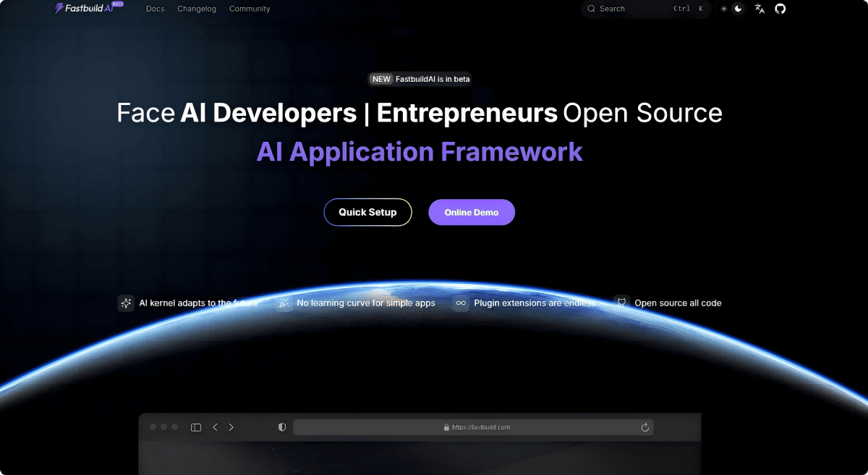The image size is (868, 475).
Task: Select the infinity icon beside 'Plugin extensions'
Action: 461,303
